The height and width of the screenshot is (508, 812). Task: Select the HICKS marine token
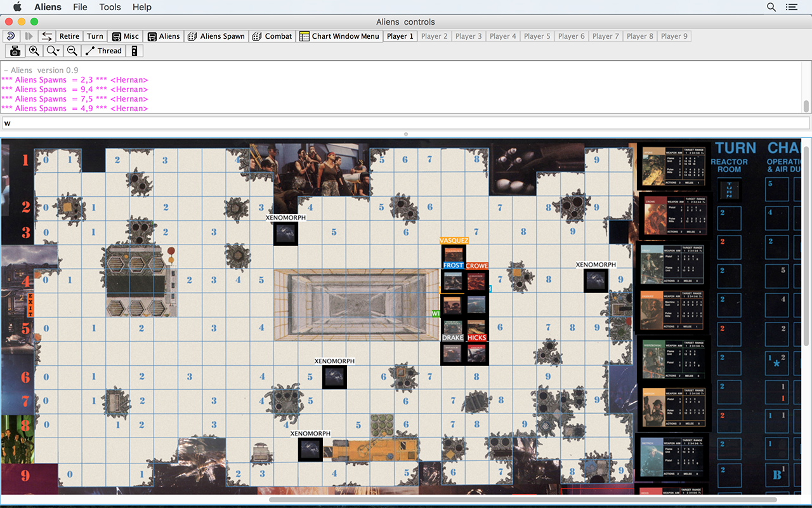tap(476, 353)
